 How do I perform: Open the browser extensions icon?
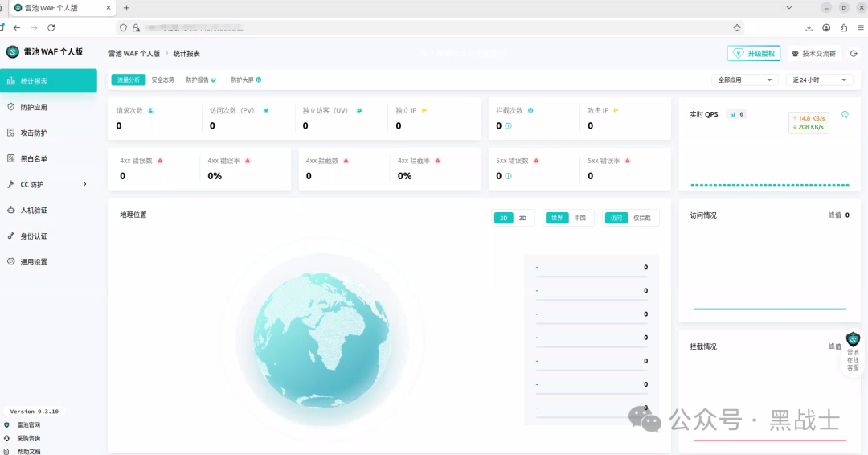(x=844, y=27)
